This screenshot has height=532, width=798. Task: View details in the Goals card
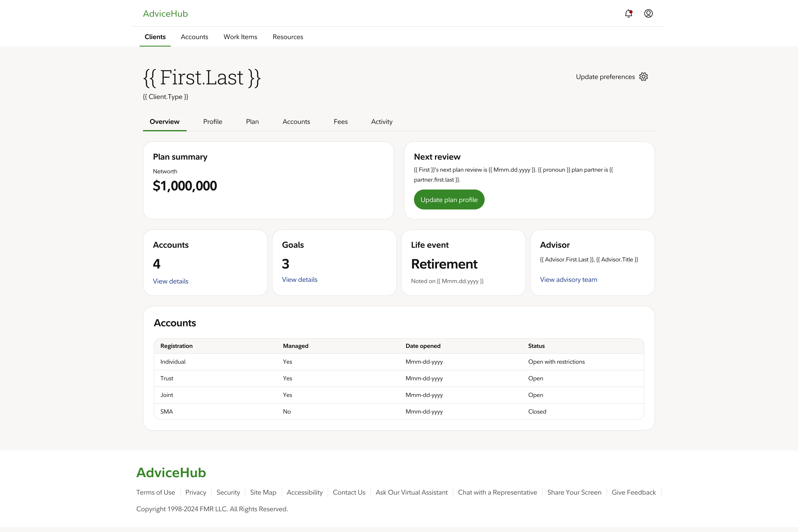coord(300,280)
